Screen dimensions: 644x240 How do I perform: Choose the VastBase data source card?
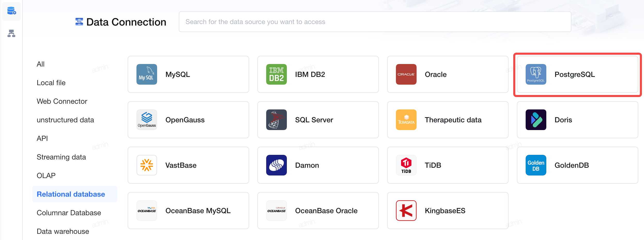(188, 165)
